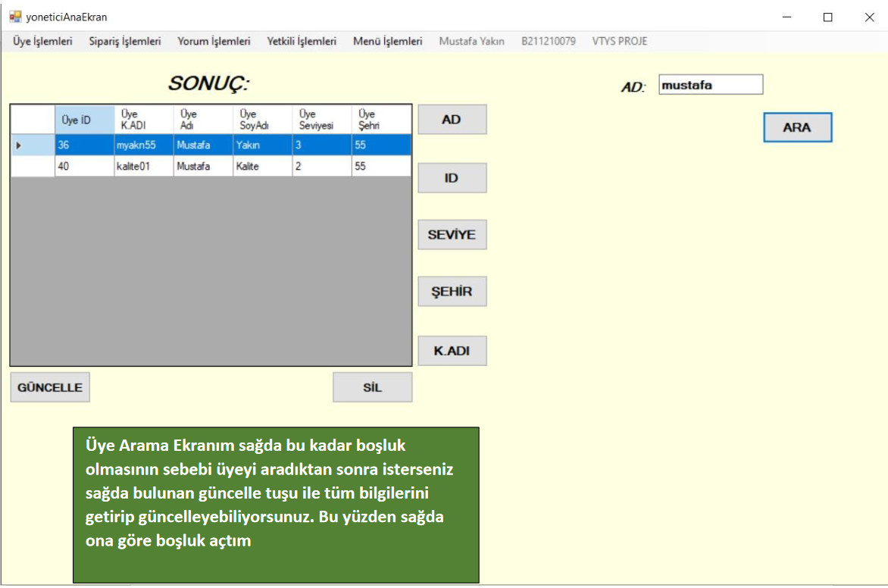
Task: Choose the SEVİYE filter button
Action: click(452, 235)
